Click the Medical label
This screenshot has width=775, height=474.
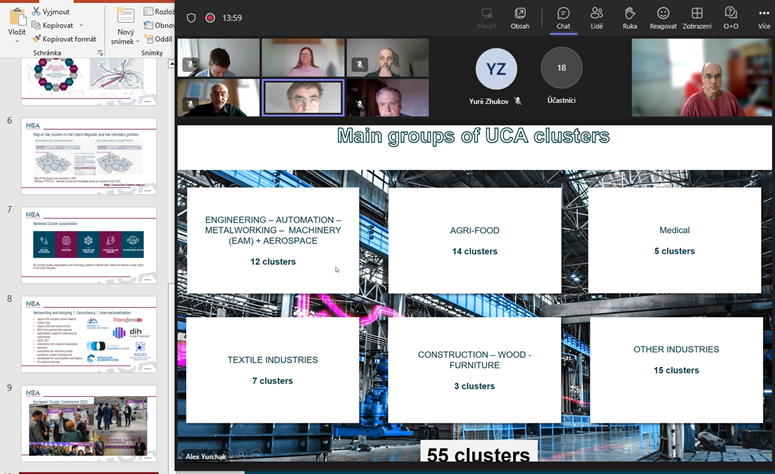(x=674, y=230)
